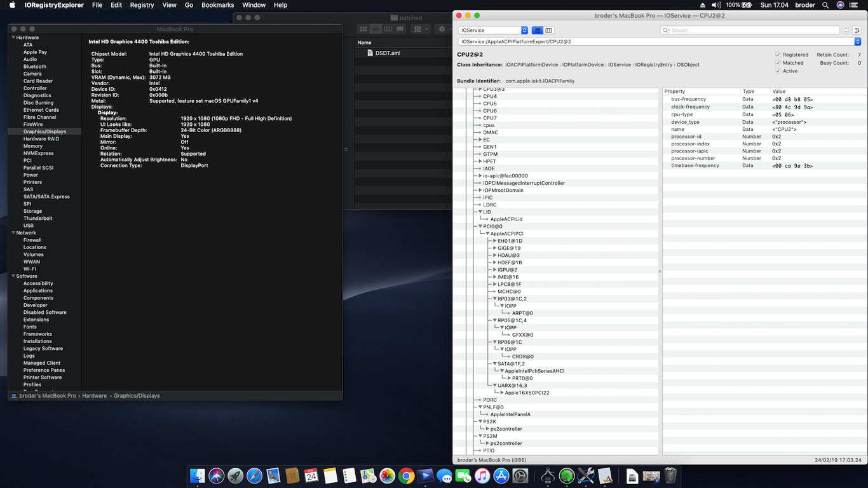This screenshot has height=488, width=868.
Task: Select column view in Finder toolbar
Action: (388, 29)
